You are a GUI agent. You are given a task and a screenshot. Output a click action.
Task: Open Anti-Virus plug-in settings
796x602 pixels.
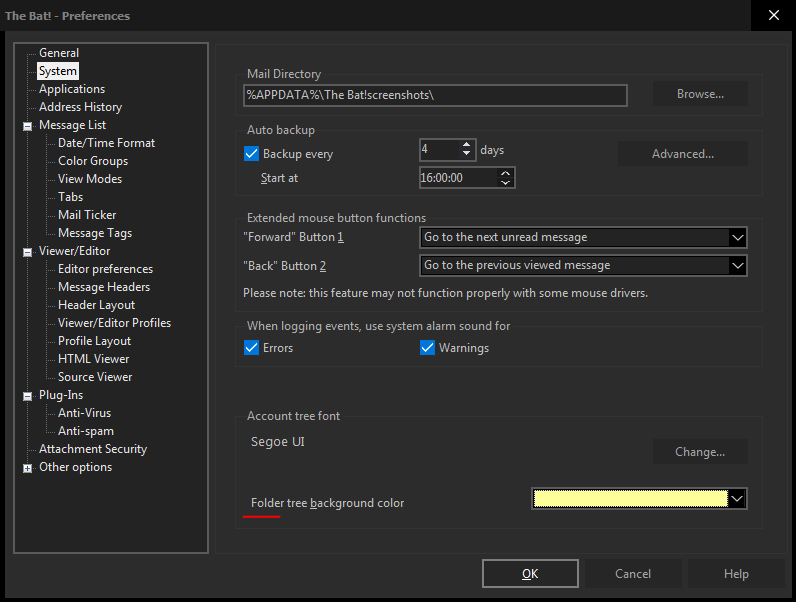(x=84, y=413)
